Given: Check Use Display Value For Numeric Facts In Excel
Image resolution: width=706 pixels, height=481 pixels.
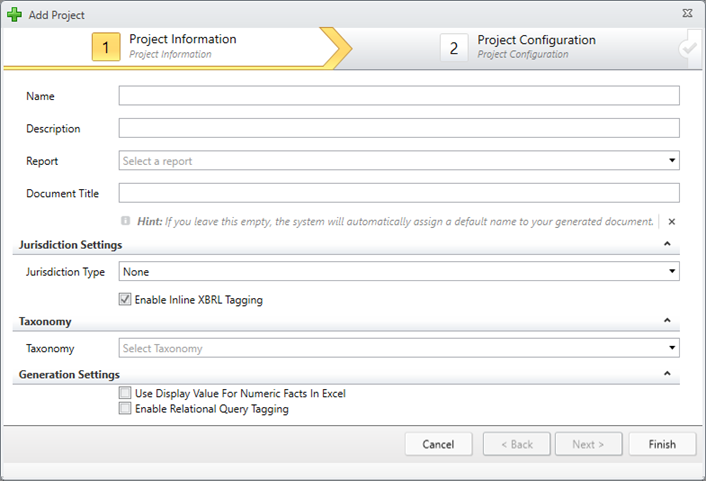Looking at the screenshot, I should coord(125,393).
